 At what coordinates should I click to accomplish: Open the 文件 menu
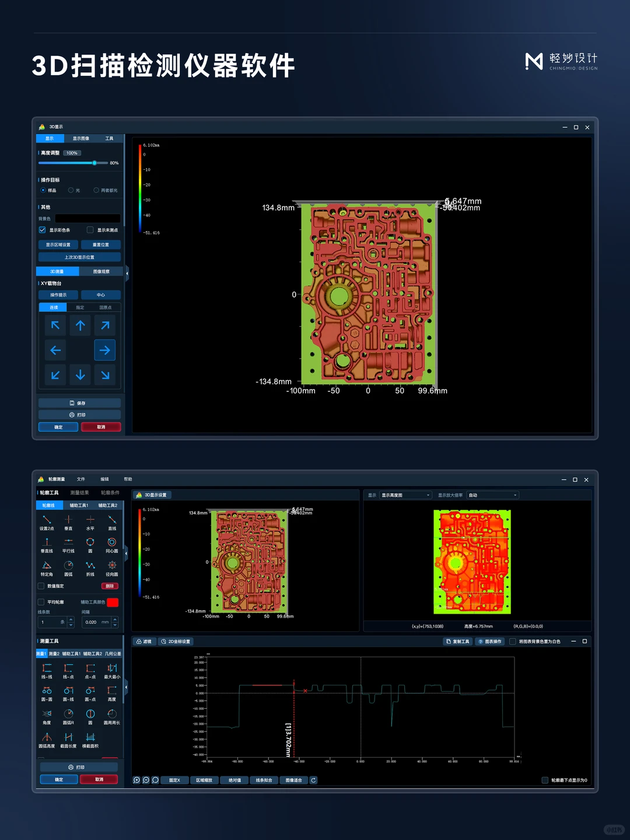click(81, 479)
